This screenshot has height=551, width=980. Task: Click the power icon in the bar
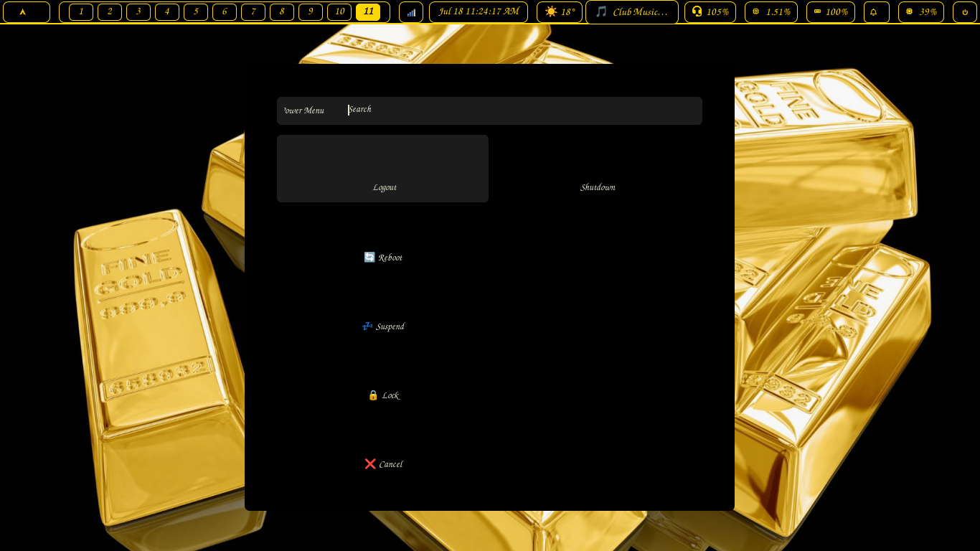965,12
